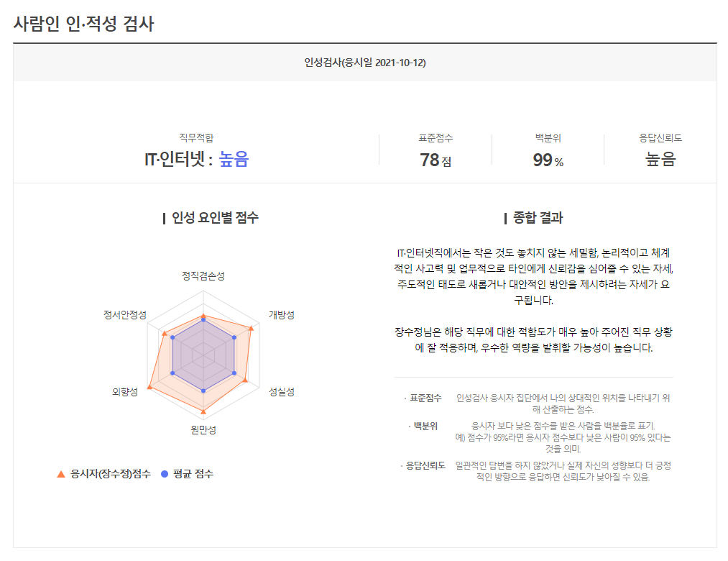Click the orange triangle data point at 개방성

point(251,329)
